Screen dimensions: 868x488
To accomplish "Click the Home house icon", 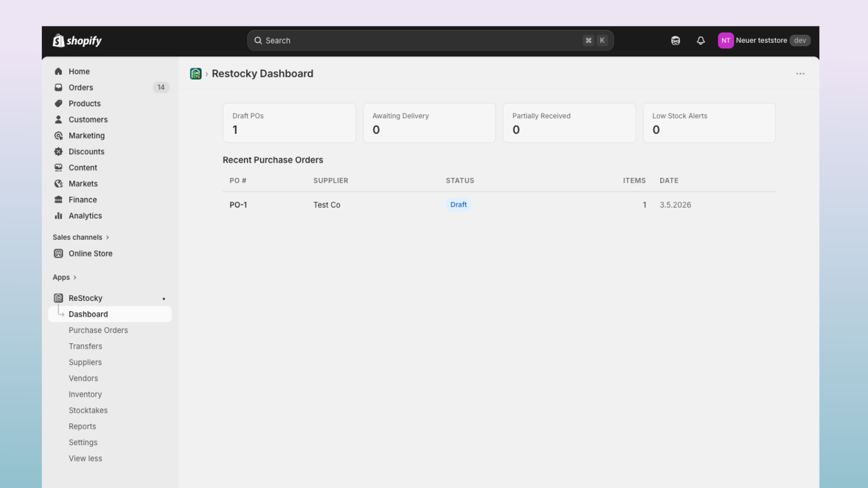I will (59, 72).
